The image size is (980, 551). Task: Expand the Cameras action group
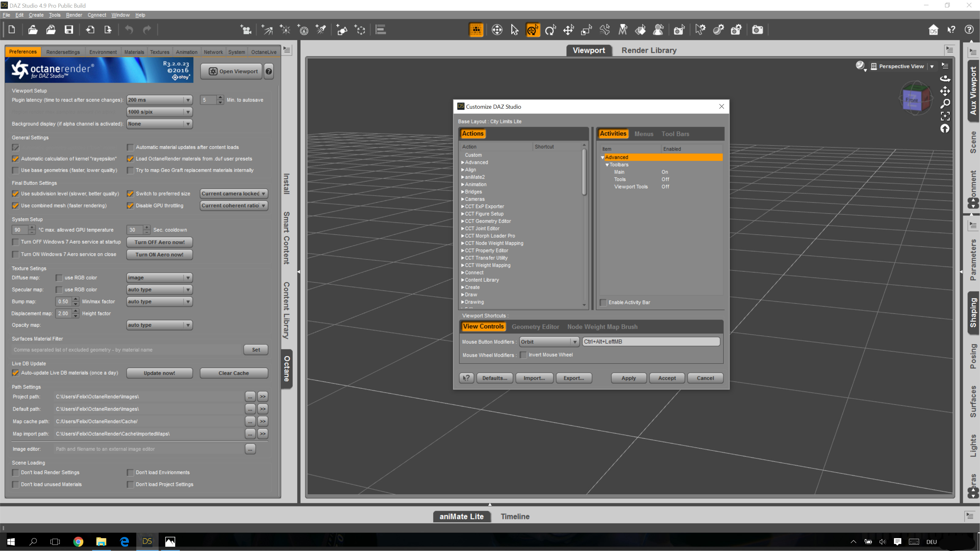coord(463,199)
